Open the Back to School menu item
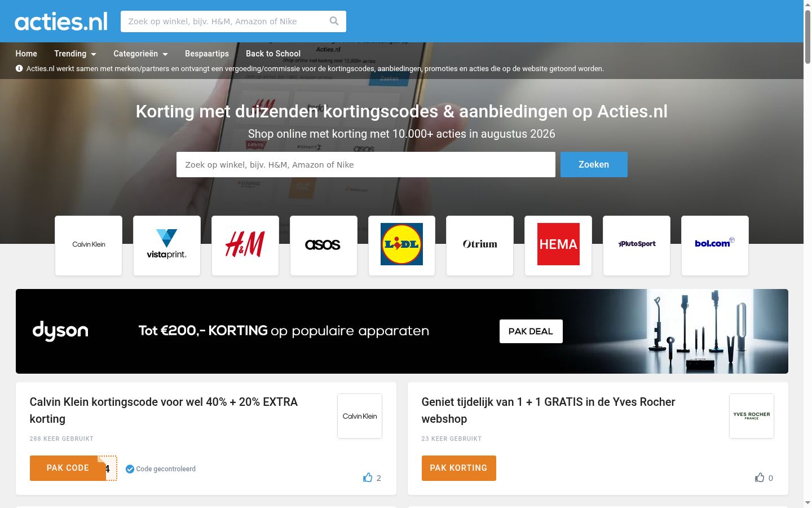Image resolution: width=812 pixels, height=508 pixels. (x=273, y=54)
